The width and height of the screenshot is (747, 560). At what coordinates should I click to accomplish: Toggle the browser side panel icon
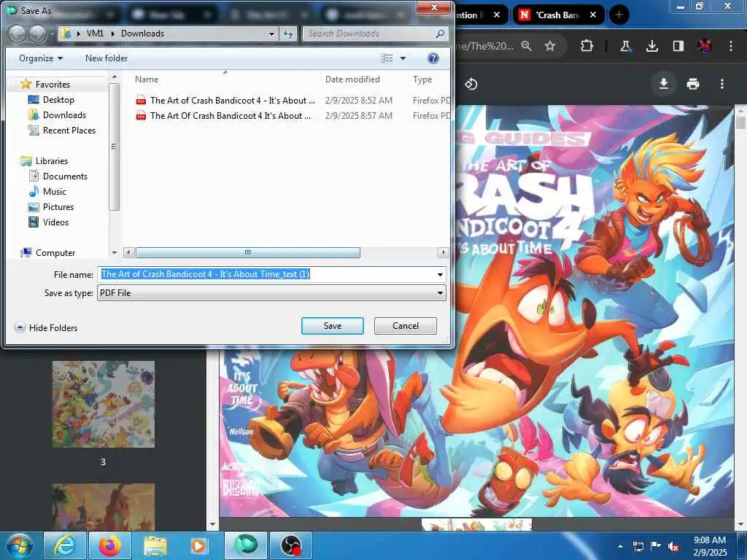pos(678,46)
